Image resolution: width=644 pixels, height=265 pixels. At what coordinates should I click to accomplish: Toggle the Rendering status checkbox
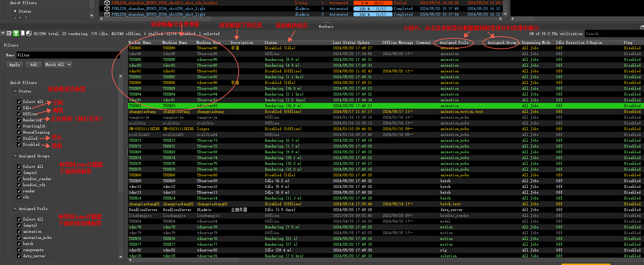19,120
